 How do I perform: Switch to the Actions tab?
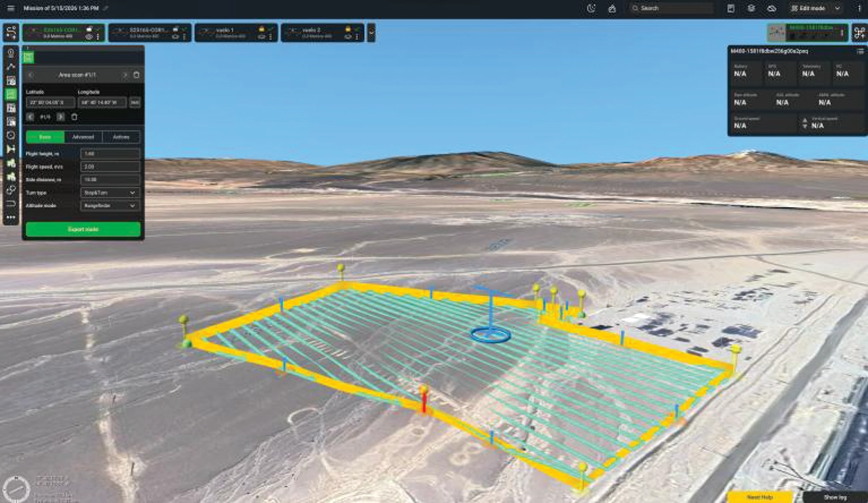click(x=122, y=137)
